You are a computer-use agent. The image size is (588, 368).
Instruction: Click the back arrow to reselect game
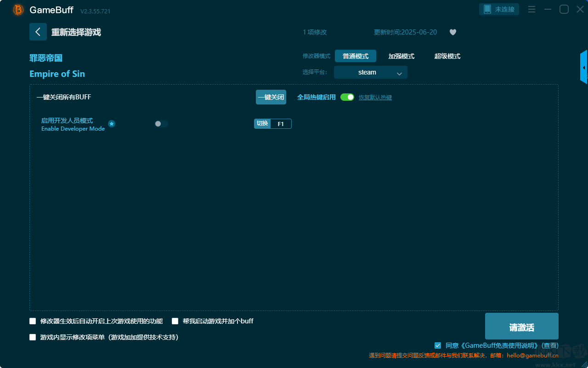coord(38,32)
